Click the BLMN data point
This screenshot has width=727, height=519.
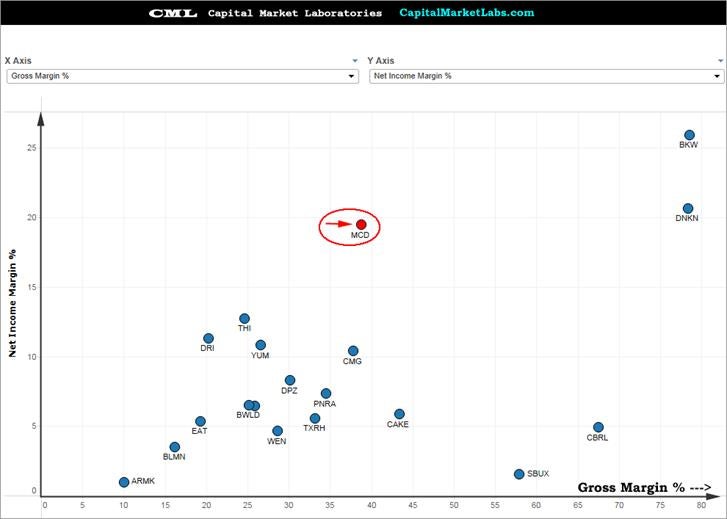click(175, 447)
